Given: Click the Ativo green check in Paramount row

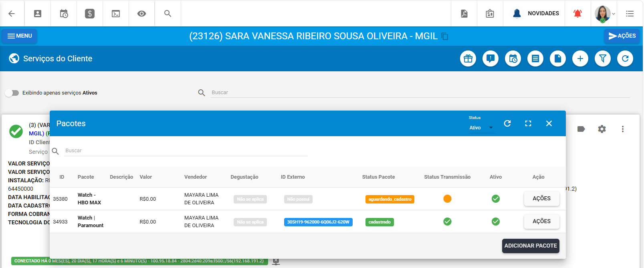Looking at the screenshot, I should [496, 222].
